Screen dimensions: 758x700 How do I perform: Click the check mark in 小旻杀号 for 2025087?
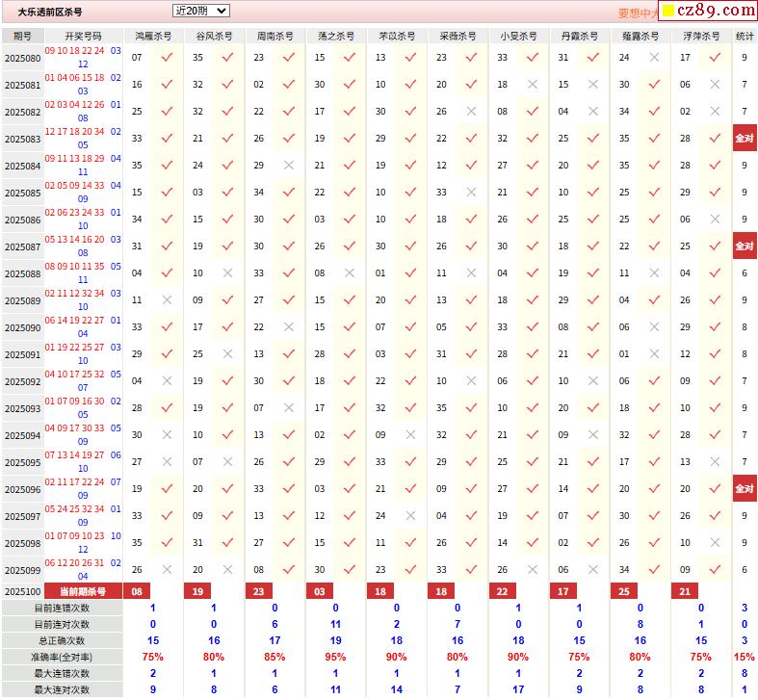tap(533, 246)
